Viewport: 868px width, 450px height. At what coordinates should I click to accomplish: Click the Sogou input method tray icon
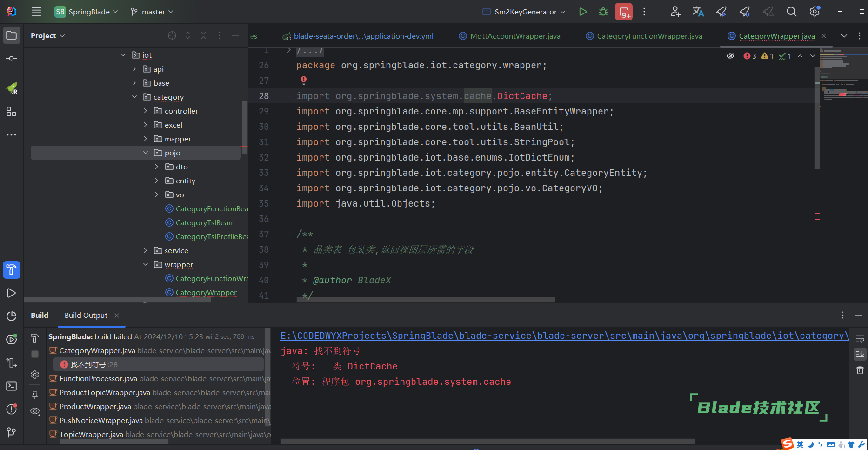(x=788, y=444)
